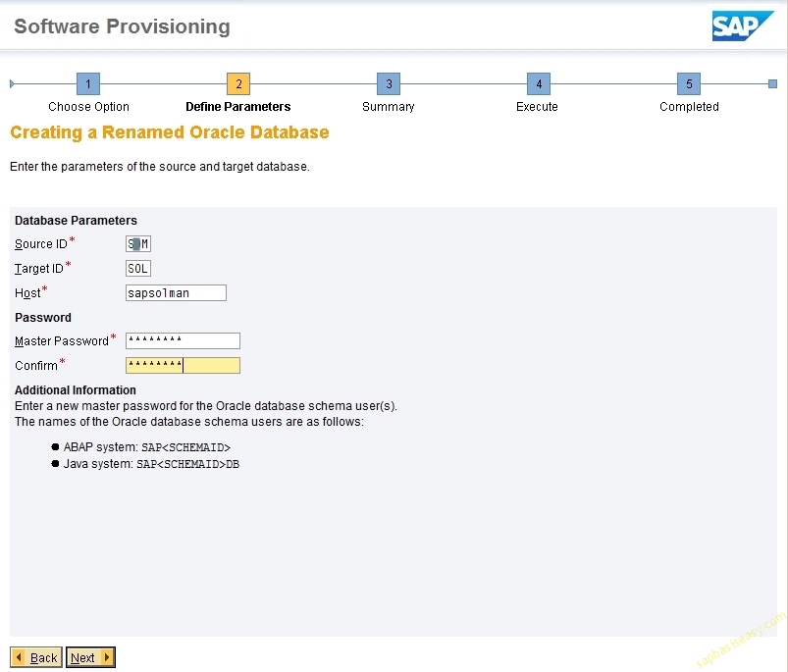
Task: Click the Source ID input field
Action: tap(138, 244)
